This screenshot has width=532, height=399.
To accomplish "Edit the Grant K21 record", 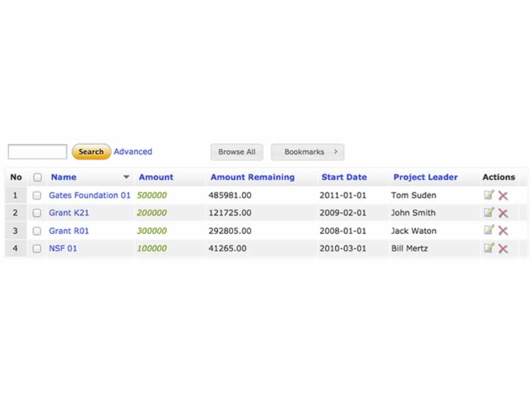I will tap(489, 213).
